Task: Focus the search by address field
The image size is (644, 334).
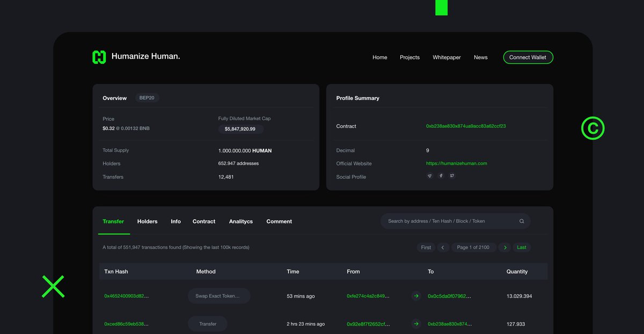Action: 456,221
